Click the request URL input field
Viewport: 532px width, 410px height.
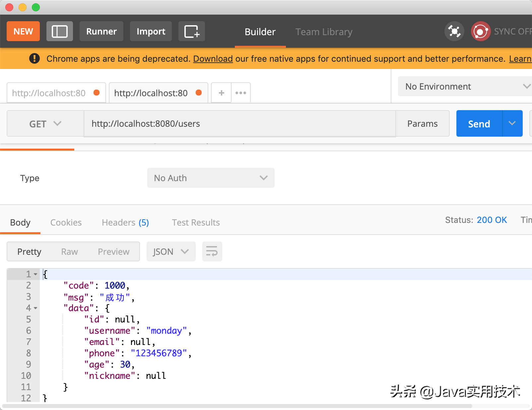pos(239,124)
